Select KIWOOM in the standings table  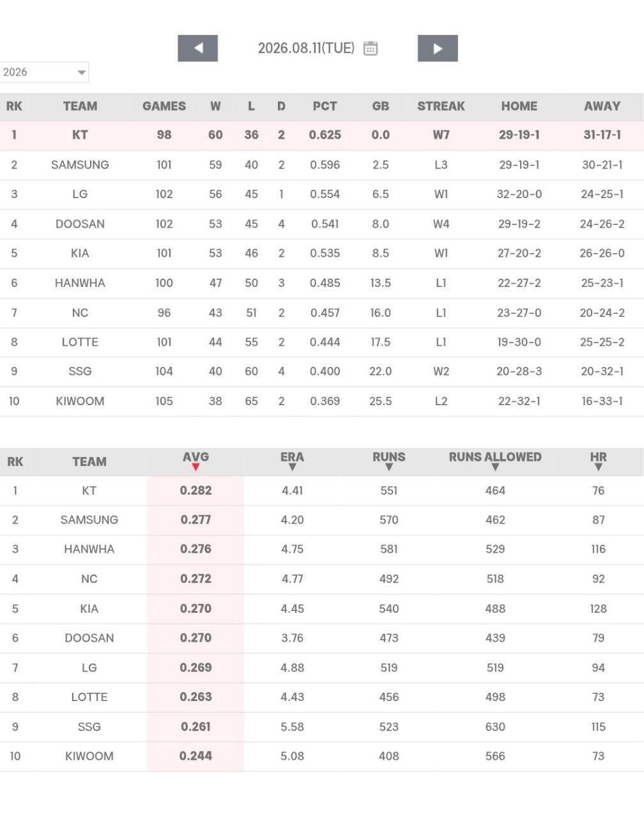point(80,401)
